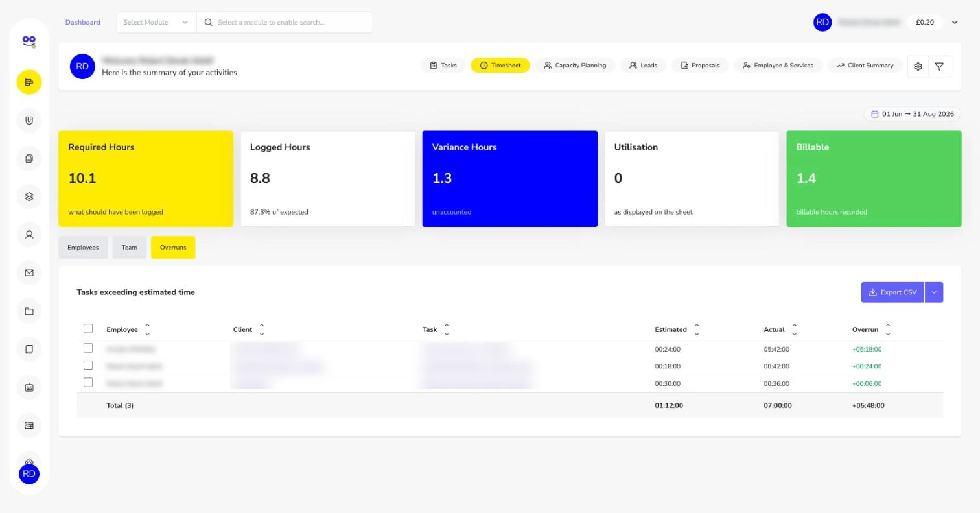
Task: Open the settings gear icon in header
Action: coord(918,66)
